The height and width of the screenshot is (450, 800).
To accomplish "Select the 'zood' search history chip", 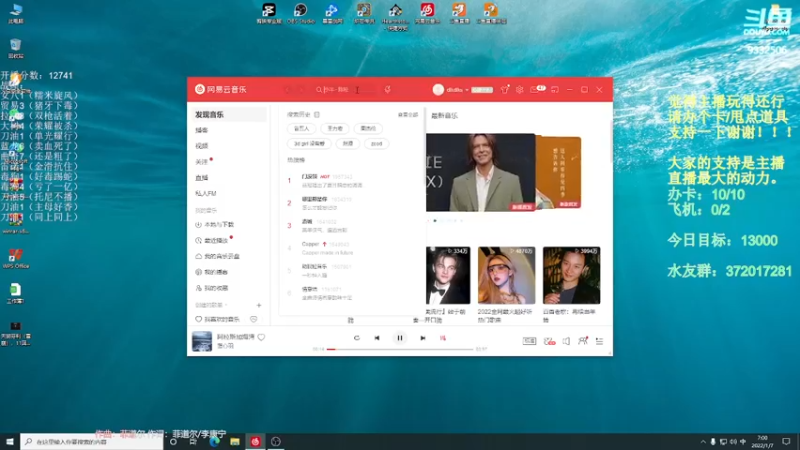I will coord(377,144).
